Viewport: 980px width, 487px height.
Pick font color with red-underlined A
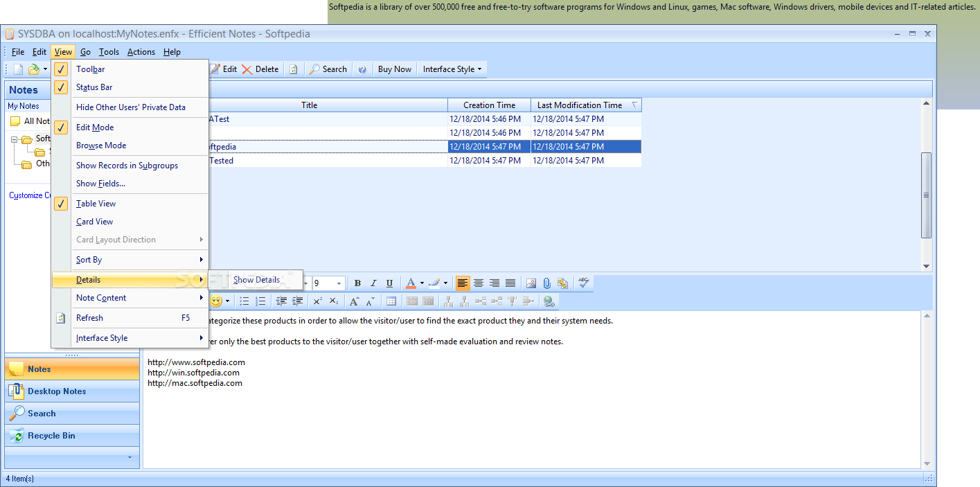(x=411, y=283)
